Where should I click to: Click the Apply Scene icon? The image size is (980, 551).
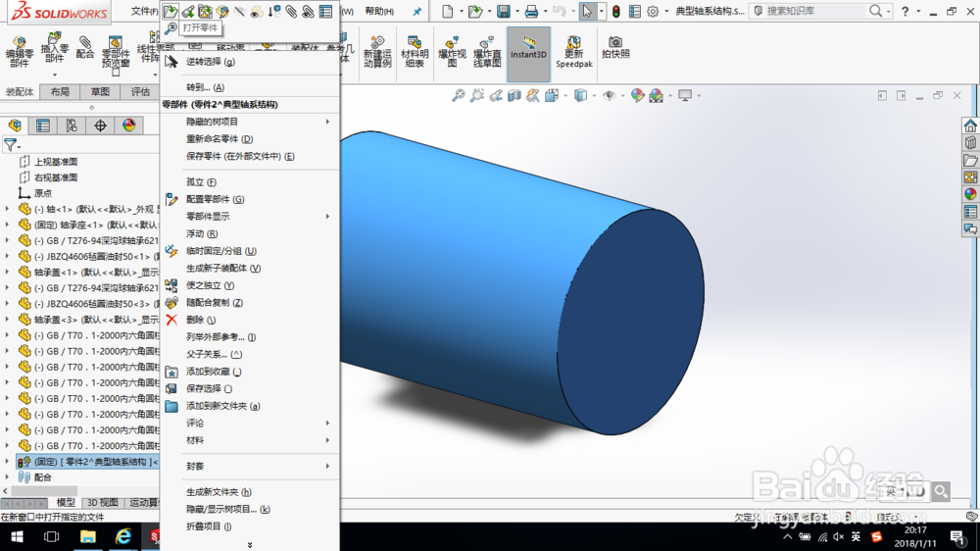[x=656, y=95]
